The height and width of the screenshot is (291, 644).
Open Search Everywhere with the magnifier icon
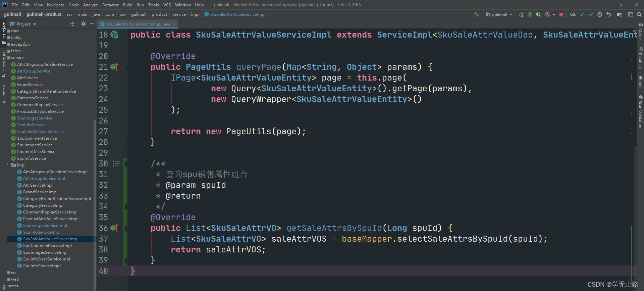tap(639, 14)
